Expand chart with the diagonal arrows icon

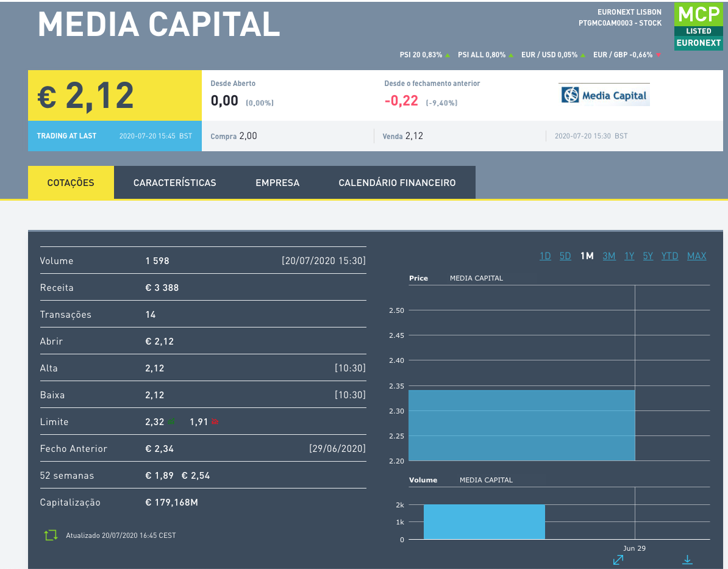618,560
